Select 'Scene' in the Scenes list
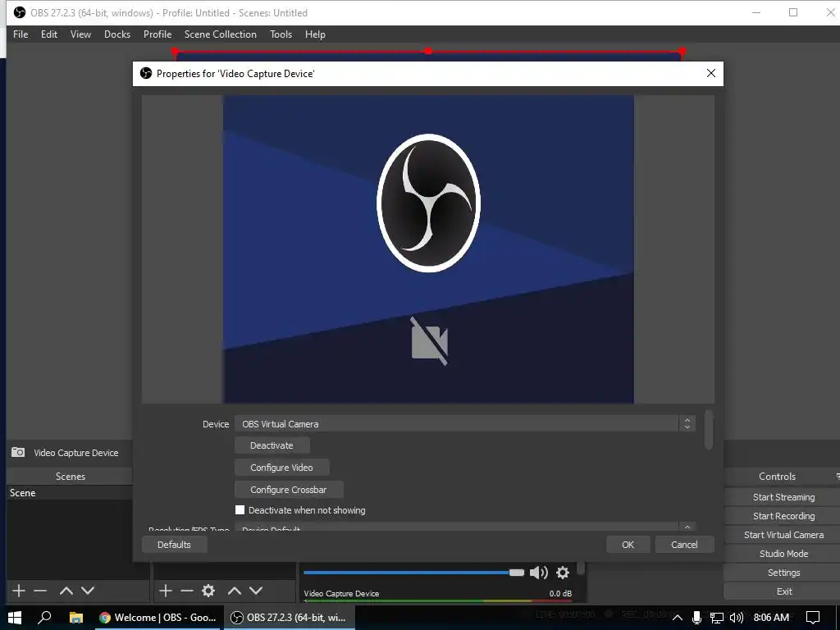 [x=70, y=493]
